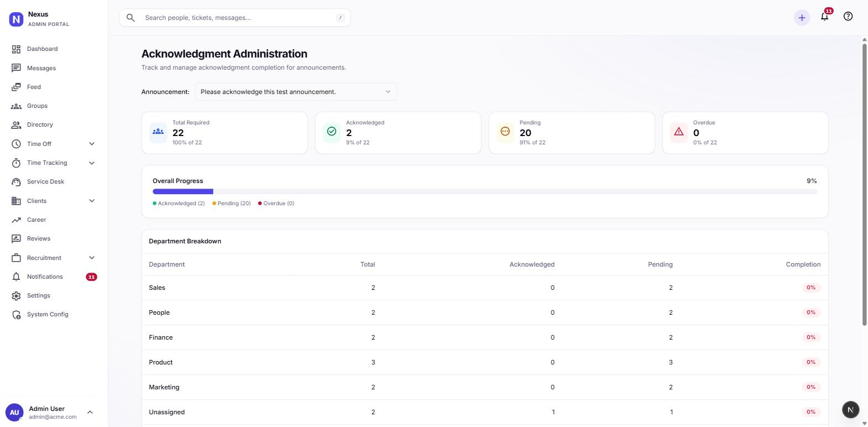Open Notifications link with 11 badge

coord(54,277)
